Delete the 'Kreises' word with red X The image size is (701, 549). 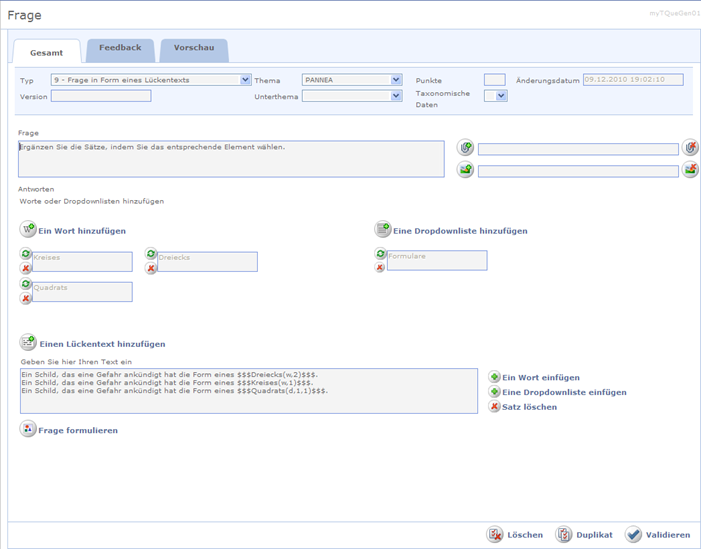click(26, 268)
